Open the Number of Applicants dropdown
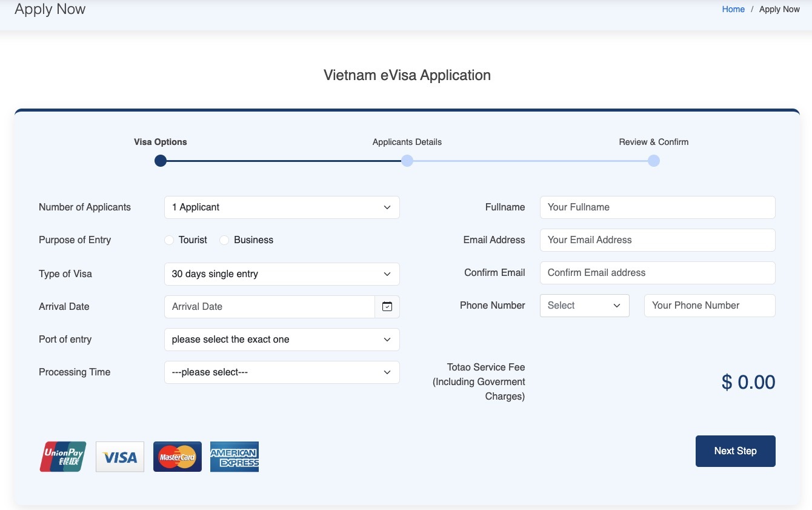 tap(282, 207)
